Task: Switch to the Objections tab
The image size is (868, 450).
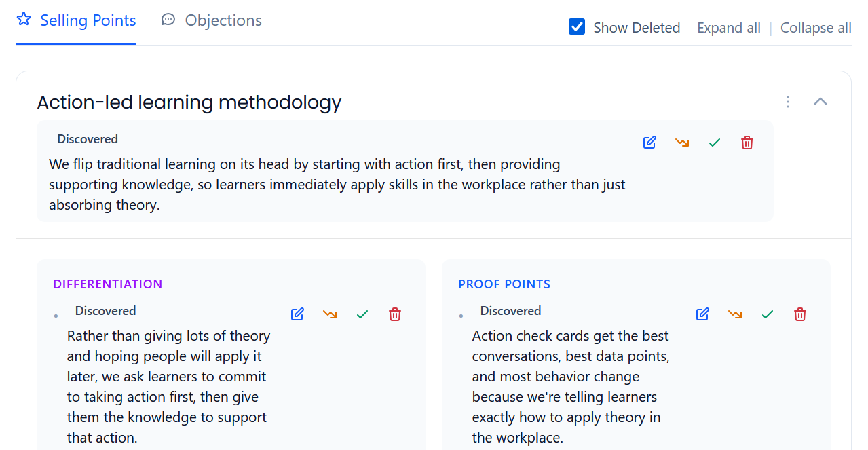Action: click(212, 20)
